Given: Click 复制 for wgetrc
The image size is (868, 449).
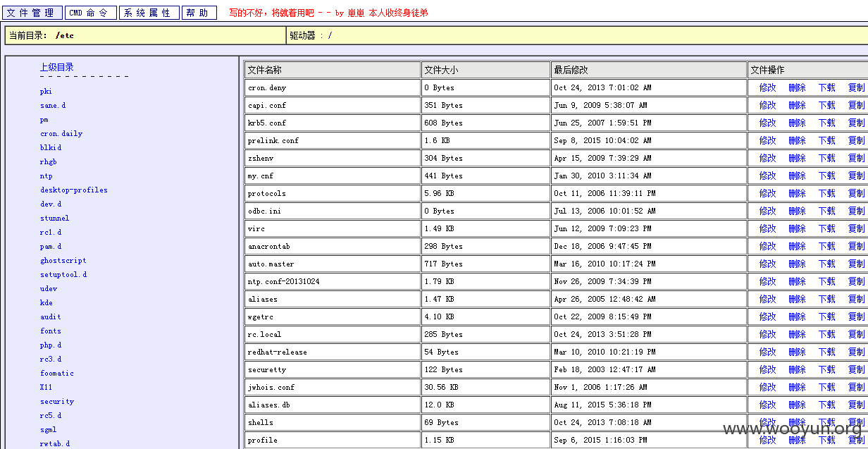Looking at the screenshot, I should click(x=856, y=316).
